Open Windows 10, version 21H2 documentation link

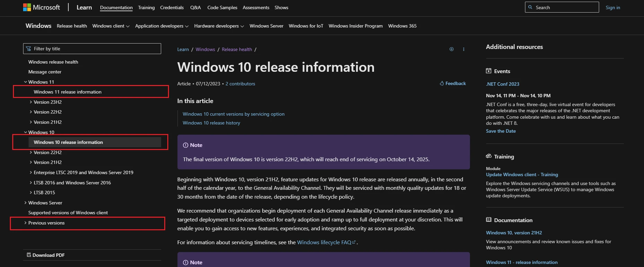point(514,233)
